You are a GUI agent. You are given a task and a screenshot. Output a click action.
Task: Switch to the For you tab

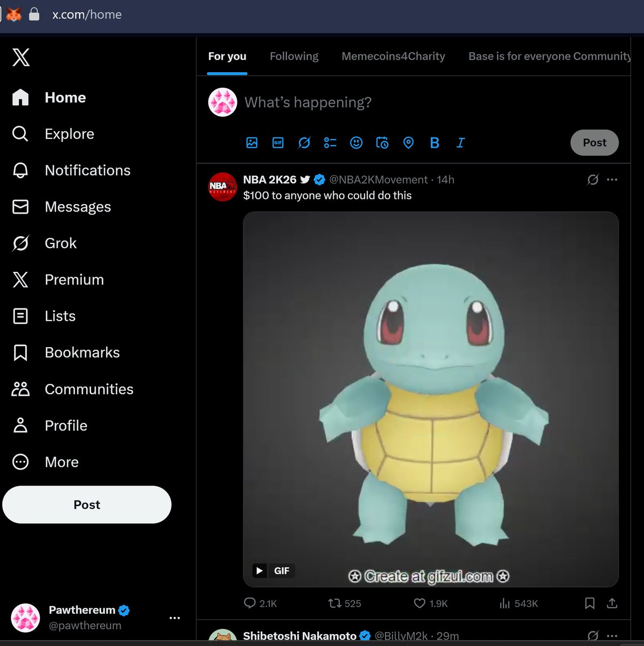click(227, 57)
